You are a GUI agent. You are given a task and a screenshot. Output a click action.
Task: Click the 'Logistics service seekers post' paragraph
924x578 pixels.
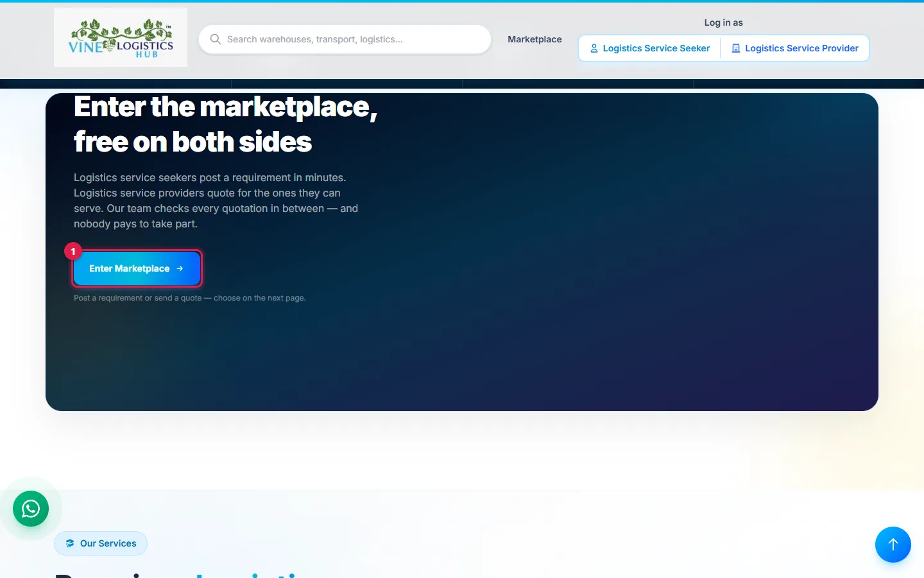(216, 200)
